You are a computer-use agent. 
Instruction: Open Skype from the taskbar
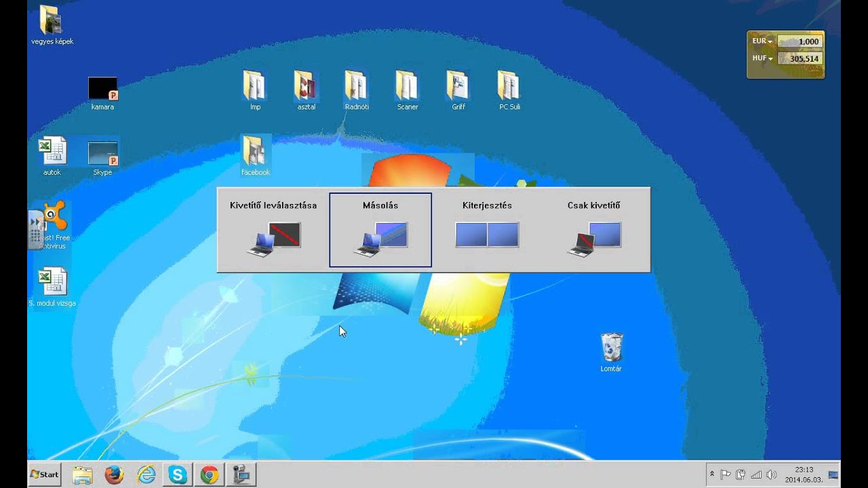pyautogui.click(x=178, y=475)
